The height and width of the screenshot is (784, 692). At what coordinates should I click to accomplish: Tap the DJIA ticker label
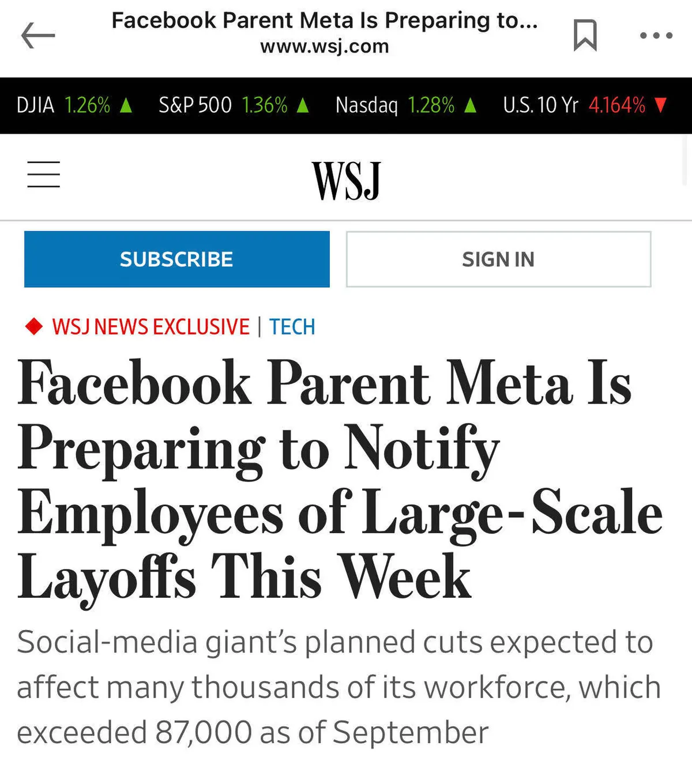(x=35, y=105)
